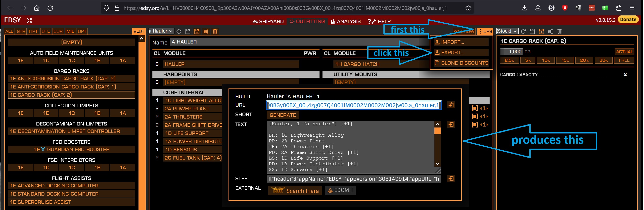Select Guardian FSD Booster module
This screenshot has height=210, width=644.
tap(72, 150)
